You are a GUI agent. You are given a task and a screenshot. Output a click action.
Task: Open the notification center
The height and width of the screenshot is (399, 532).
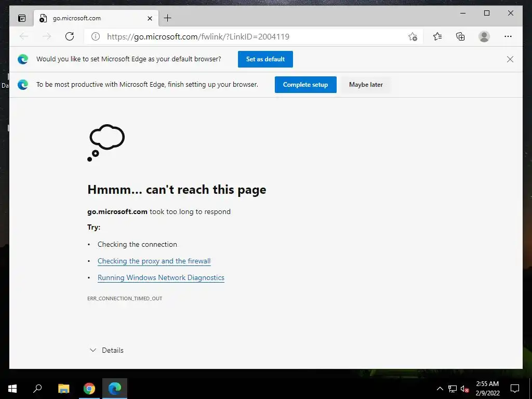[x=515, y=389]
